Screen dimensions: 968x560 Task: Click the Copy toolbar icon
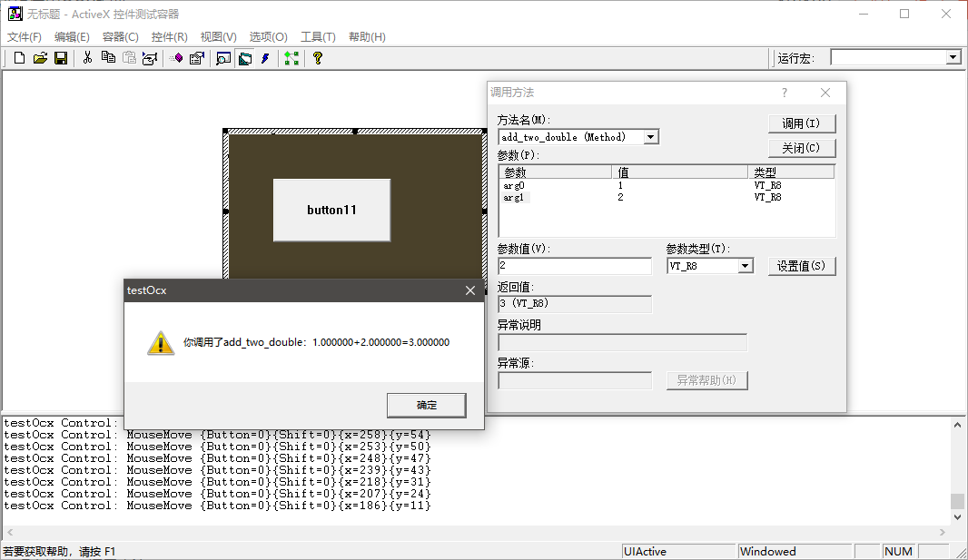click(x=108, y=58)
